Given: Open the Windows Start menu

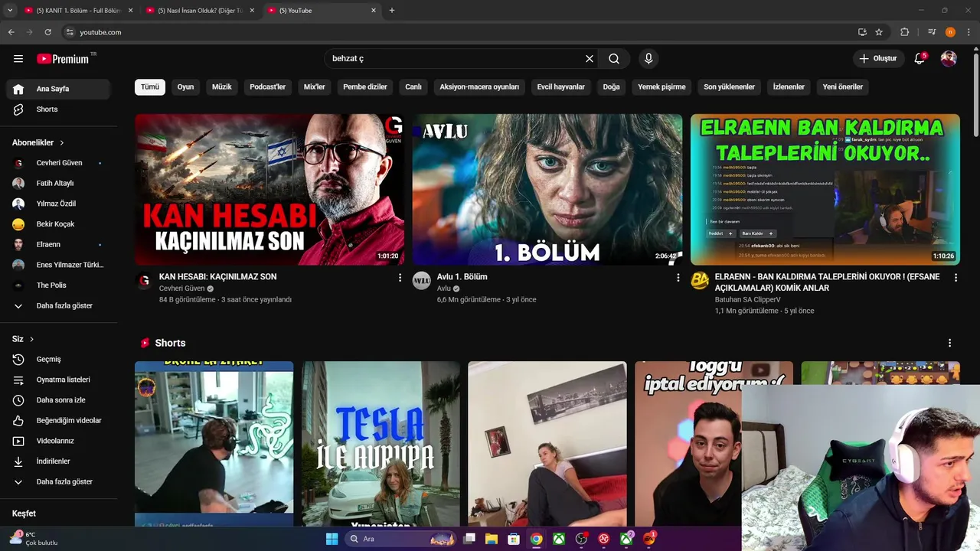Looking at the screenshot, I should coord(332,539).
